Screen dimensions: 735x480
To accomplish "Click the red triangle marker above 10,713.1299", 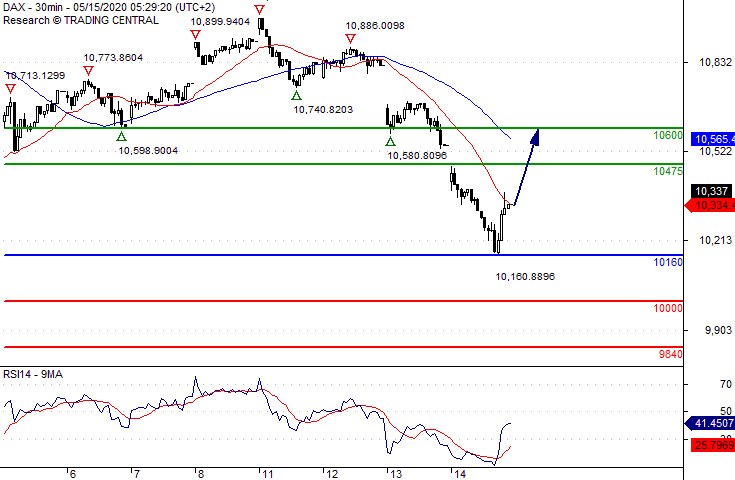I will 10,89.
